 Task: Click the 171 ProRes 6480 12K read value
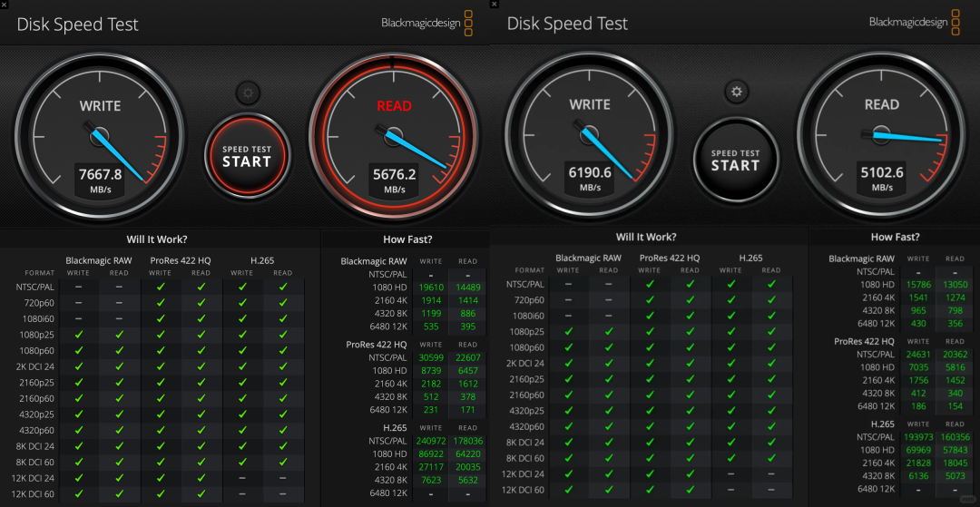pos(467,410)
